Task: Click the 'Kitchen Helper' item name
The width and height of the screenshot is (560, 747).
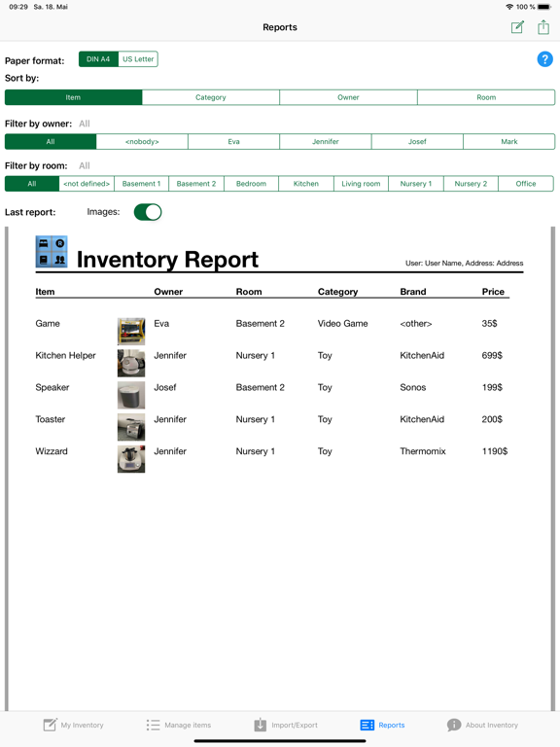Action: coord(65,355)
